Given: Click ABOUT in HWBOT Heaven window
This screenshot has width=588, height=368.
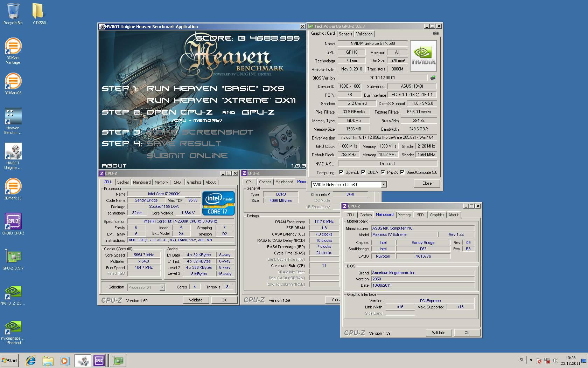Looking at the screenshot, I should click(x=114, y=165).
